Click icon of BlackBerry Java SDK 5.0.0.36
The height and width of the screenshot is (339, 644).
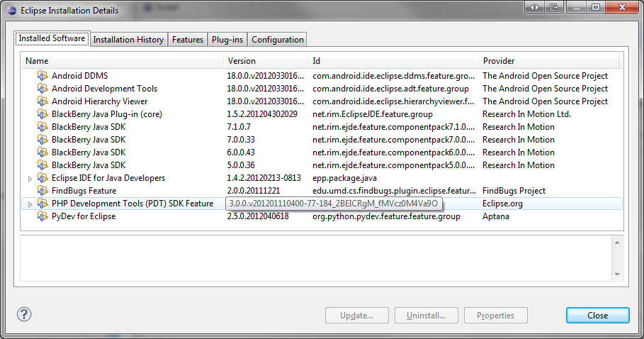[43, 165]
